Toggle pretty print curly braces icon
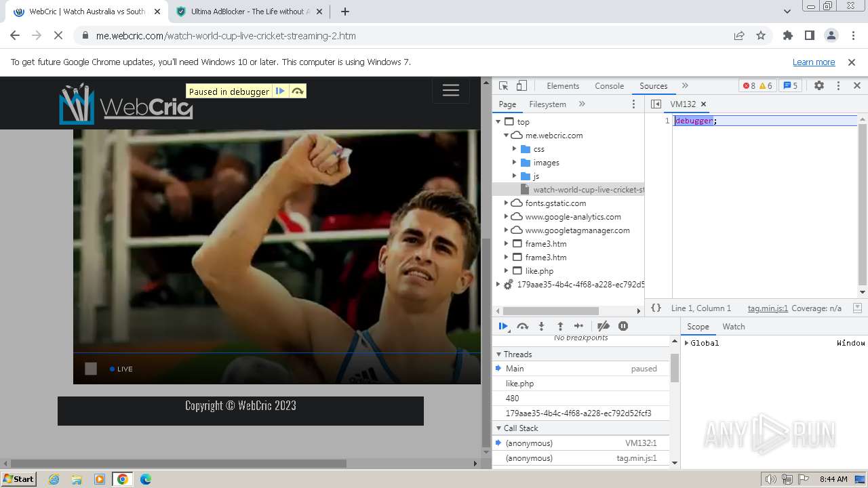Screen dimensions: 868x488 point(656,308)
